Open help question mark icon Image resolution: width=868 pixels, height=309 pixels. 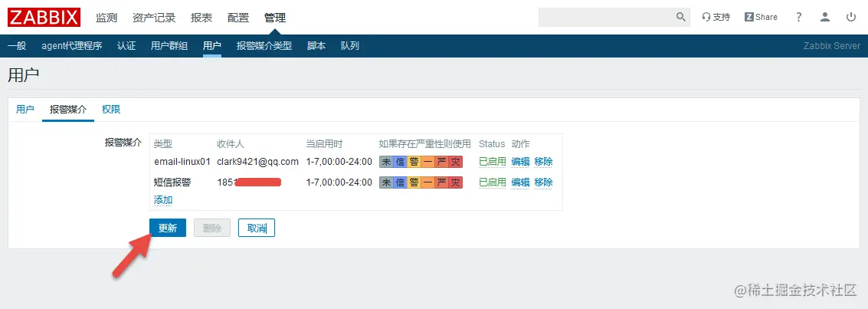coord(798,17)
